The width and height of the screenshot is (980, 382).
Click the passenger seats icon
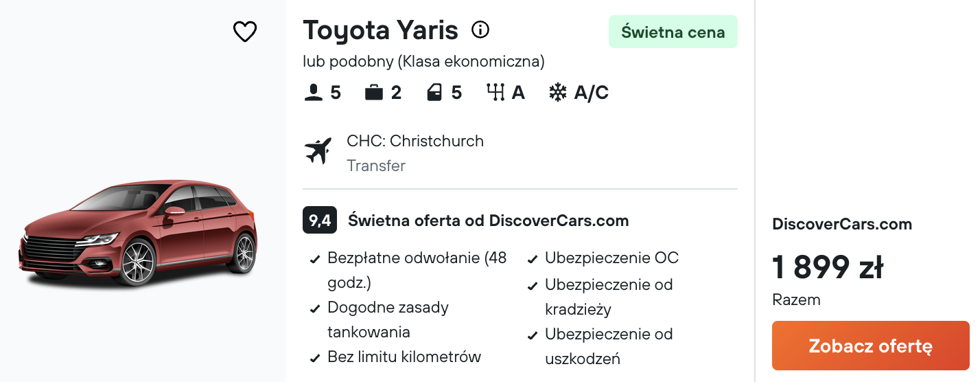point(313,93)
